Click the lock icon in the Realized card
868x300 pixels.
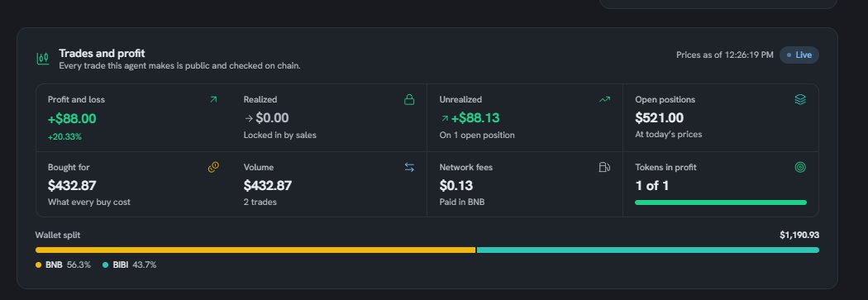click(x=409, y=100)
